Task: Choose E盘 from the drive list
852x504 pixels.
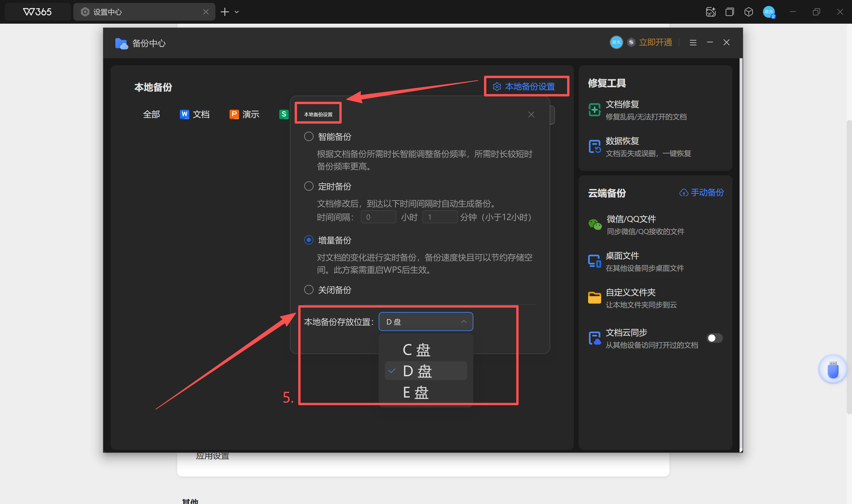Action: pyautogui.click(x=416, y=392)
